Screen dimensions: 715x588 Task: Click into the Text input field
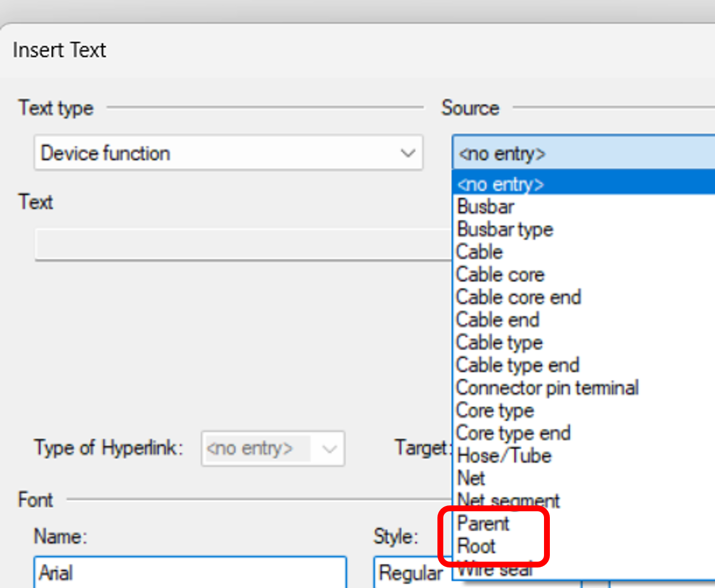[x=243, y=245]
